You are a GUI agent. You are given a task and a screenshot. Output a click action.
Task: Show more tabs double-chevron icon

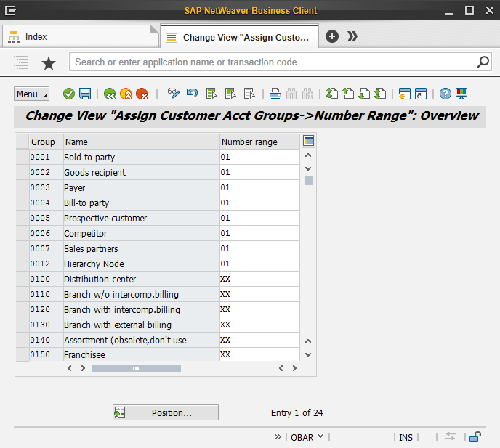(x=352, y=36)
